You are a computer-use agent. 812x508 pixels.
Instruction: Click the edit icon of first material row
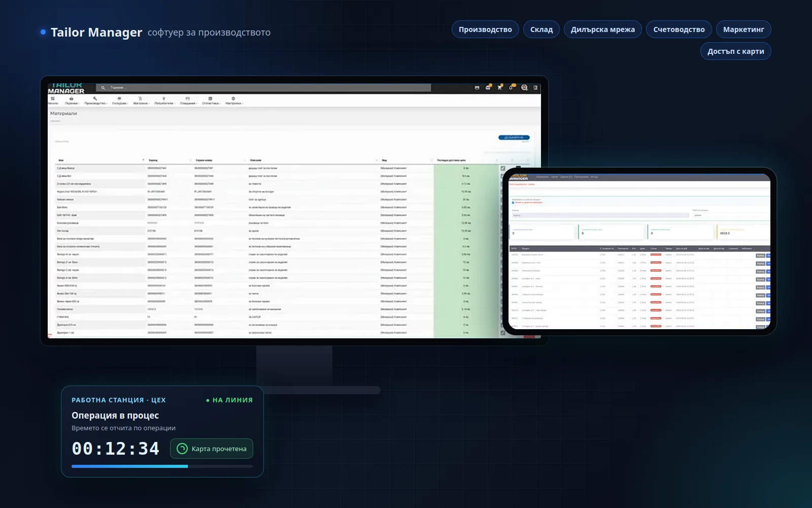pyautogui.click(x=503, y=168)
